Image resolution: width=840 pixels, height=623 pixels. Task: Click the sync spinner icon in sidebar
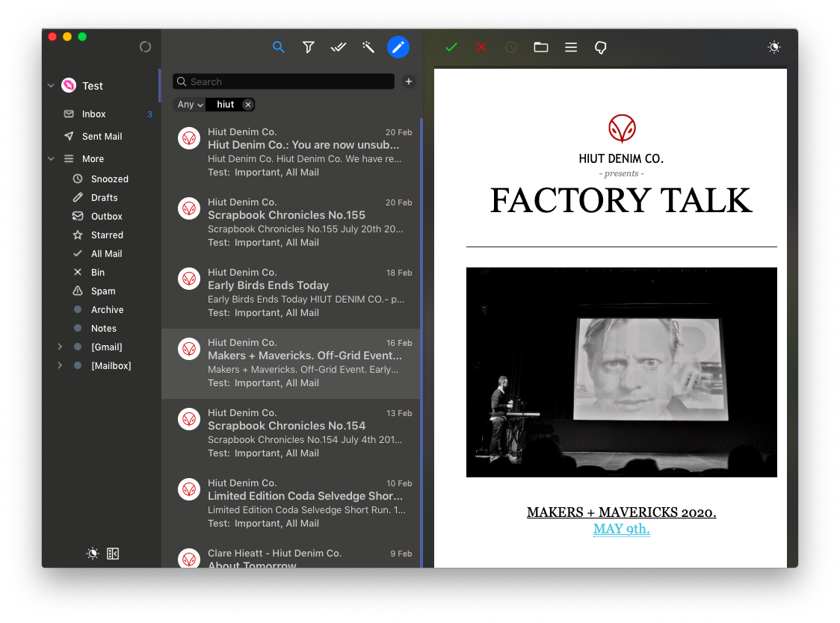click(145, 47)
